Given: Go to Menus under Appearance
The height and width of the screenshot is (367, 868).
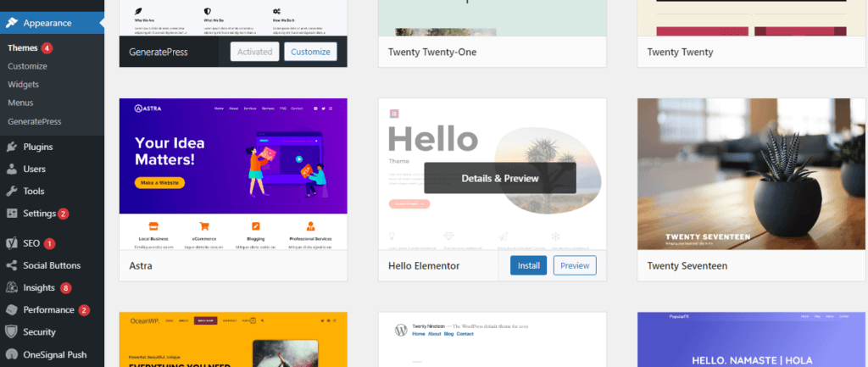Looking at the screenshot, I should tap(20, 103).
